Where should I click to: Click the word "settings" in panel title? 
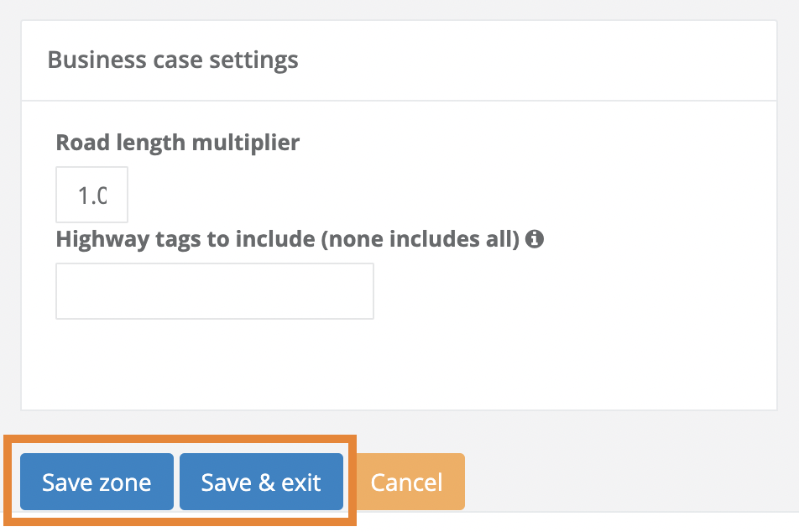(x=253, y=60)
